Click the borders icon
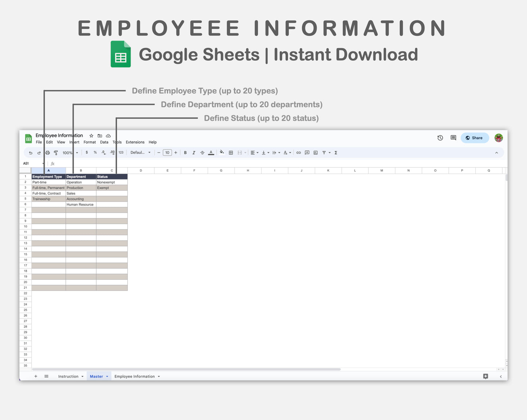This screenshot has height=420, width=527. (230, 152)
